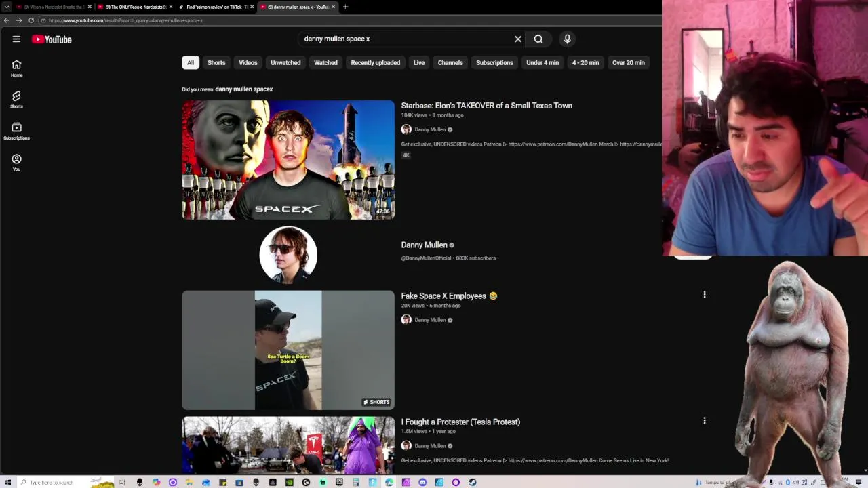868x488 pixels.
Task: Click '@DannyMullenOfficial • 883K subscribers' text
Action: click(x=448, y=258)
